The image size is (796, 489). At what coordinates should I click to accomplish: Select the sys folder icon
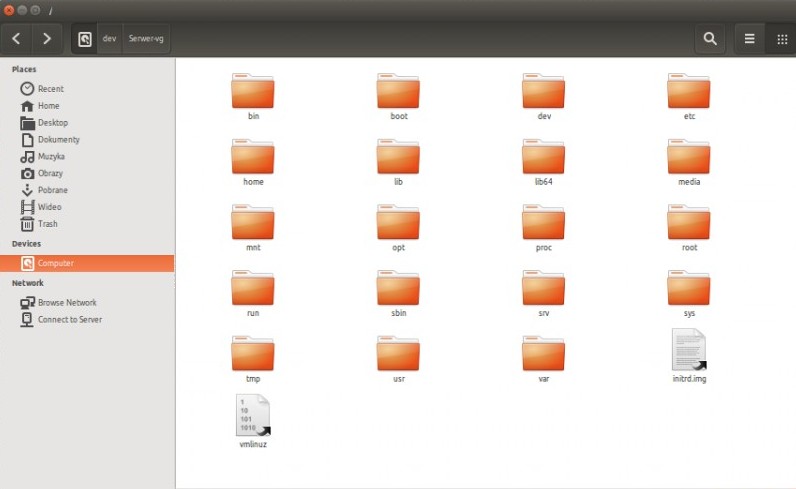(x=689, y=288)
